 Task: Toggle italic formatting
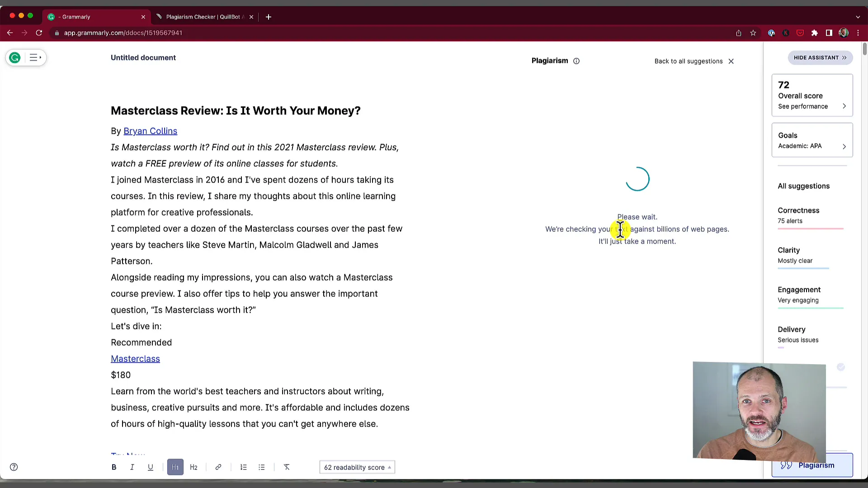point(132,467)
